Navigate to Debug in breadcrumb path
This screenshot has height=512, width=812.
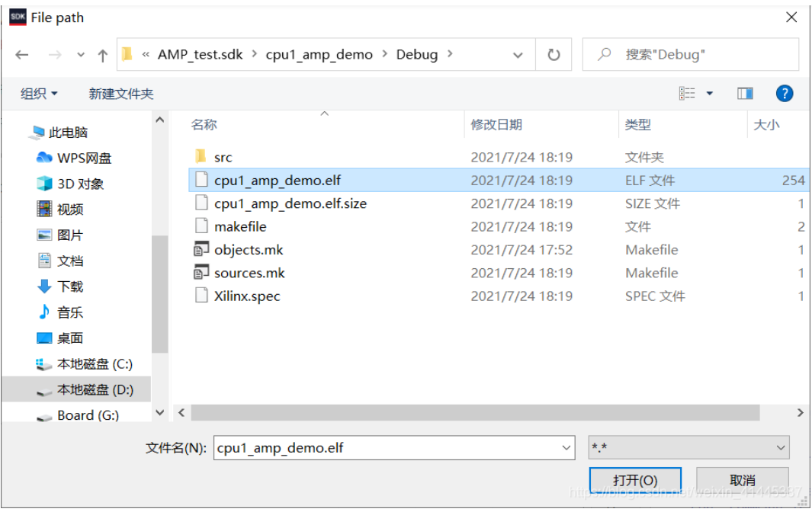pyautogui.click(x=417, y=54)
